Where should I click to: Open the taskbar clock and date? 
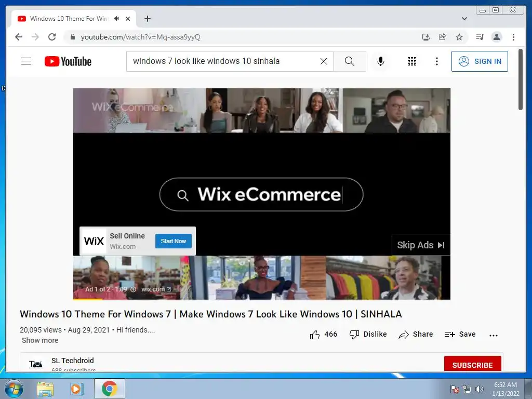[x=505, y=389]
